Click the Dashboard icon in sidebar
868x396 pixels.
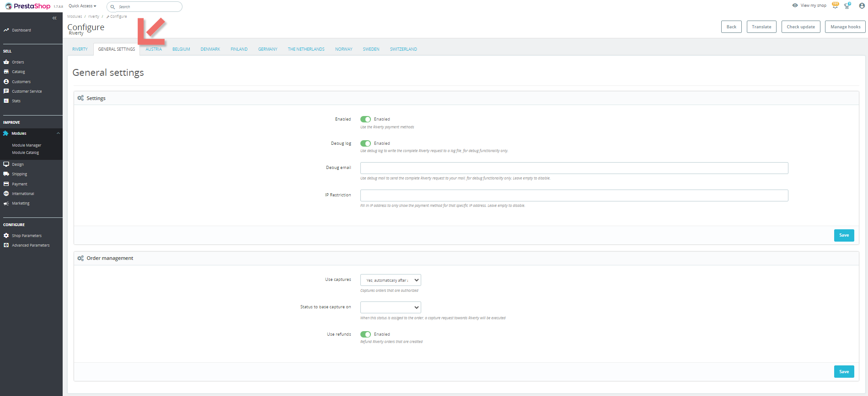click(x=6, y=30)
